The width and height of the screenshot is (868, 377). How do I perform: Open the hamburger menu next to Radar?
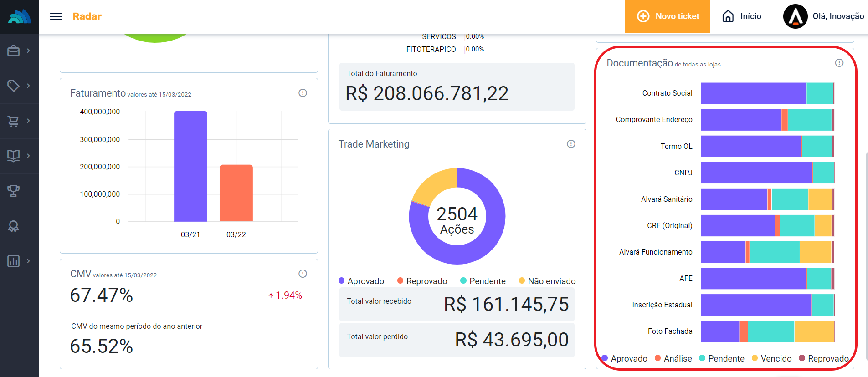pos(56,16)
